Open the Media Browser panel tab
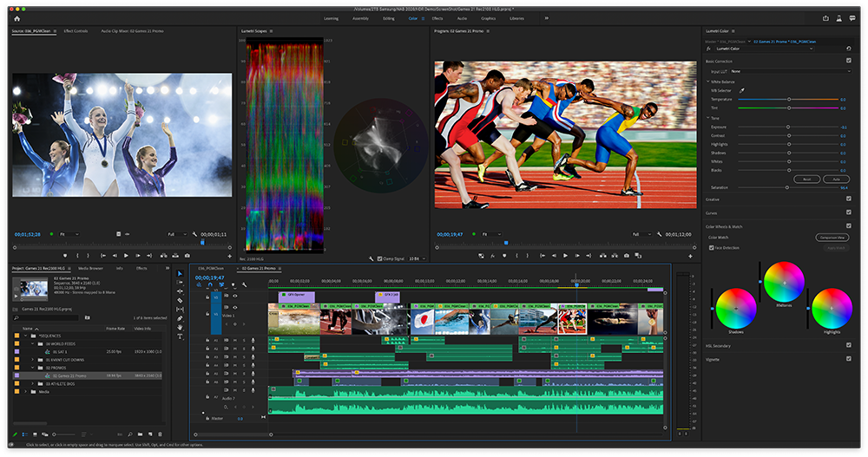 [x=90, y=269]
